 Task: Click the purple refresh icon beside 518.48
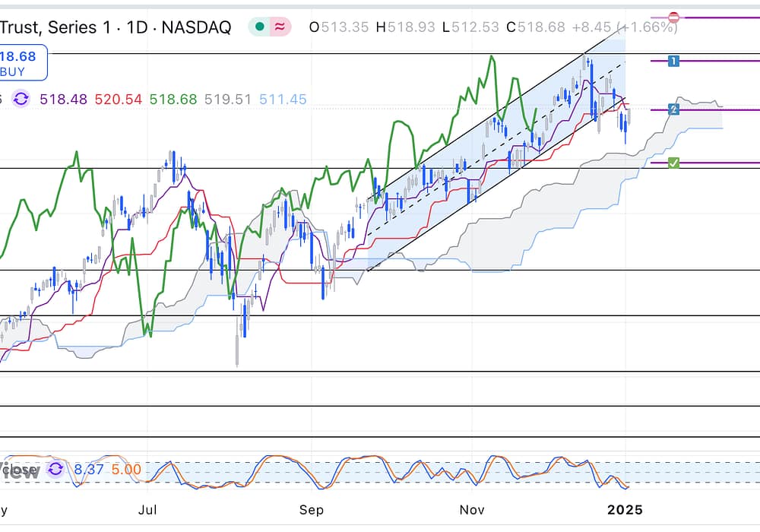pos(21,99)
